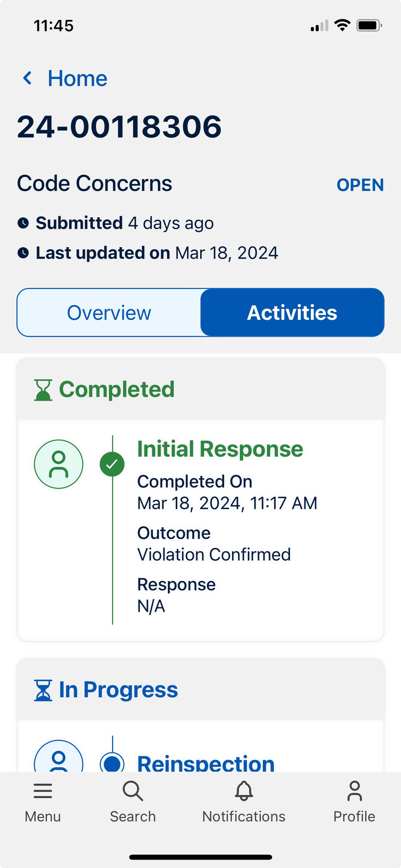The height and width of the screenshot is (868, 401).
Task: Go back via the Home link
Action: 77,79
